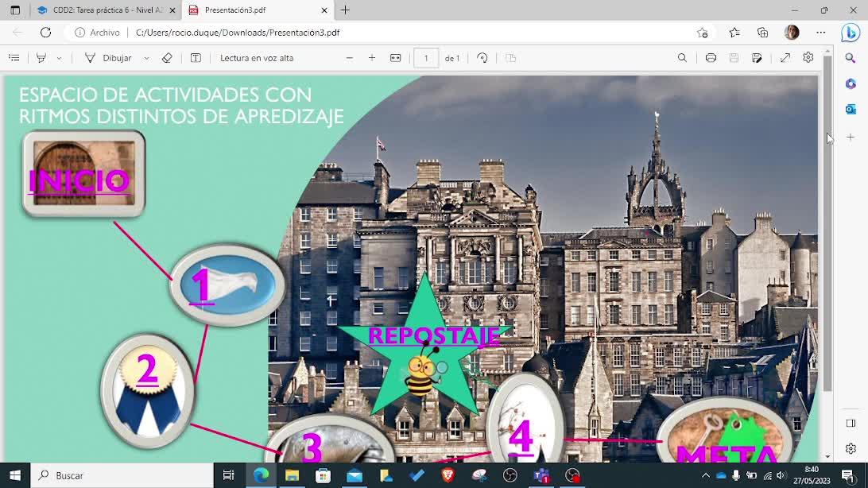Click the number 3 link bubble
The image size is (868, 488).
point(312,447)
